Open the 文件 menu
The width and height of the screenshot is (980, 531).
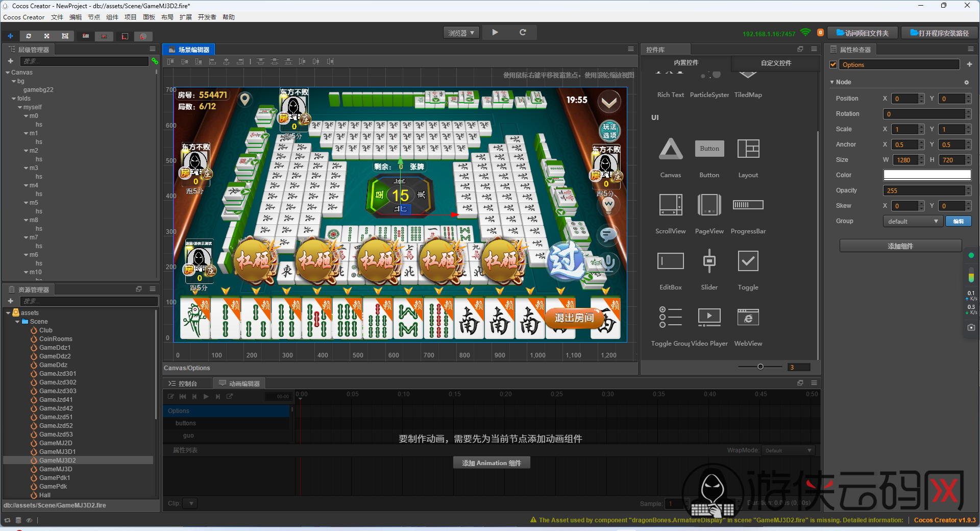[57, 17]
